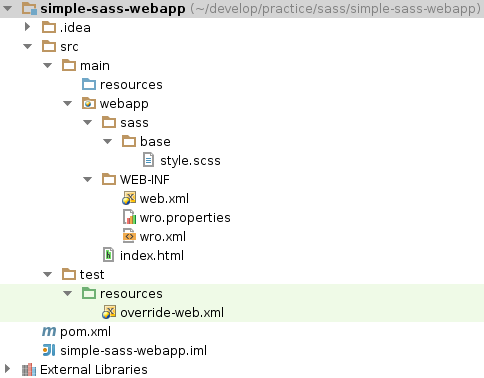Select the test folder name
This screenshot has width=484, height=378.
coord(92,275)
